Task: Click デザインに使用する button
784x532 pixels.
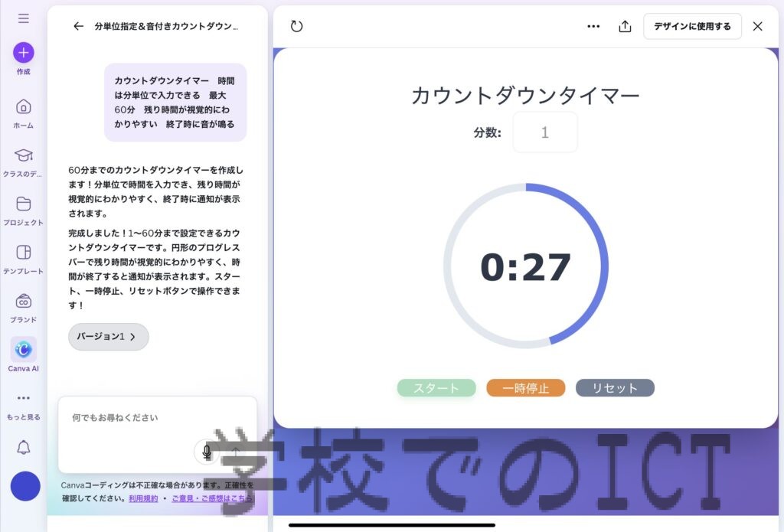Action: point(692,26)
